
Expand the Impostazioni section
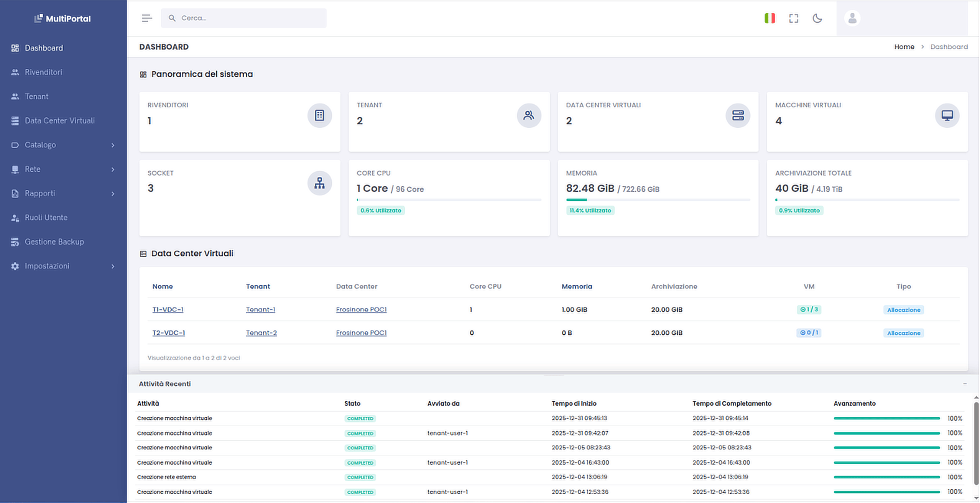47,266
